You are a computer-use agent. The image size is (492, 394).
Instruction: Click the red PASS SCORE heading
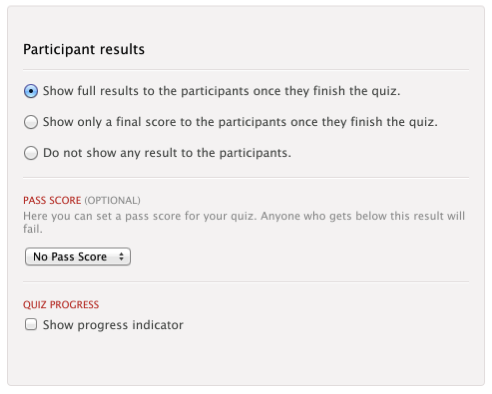tap(52, 200)
